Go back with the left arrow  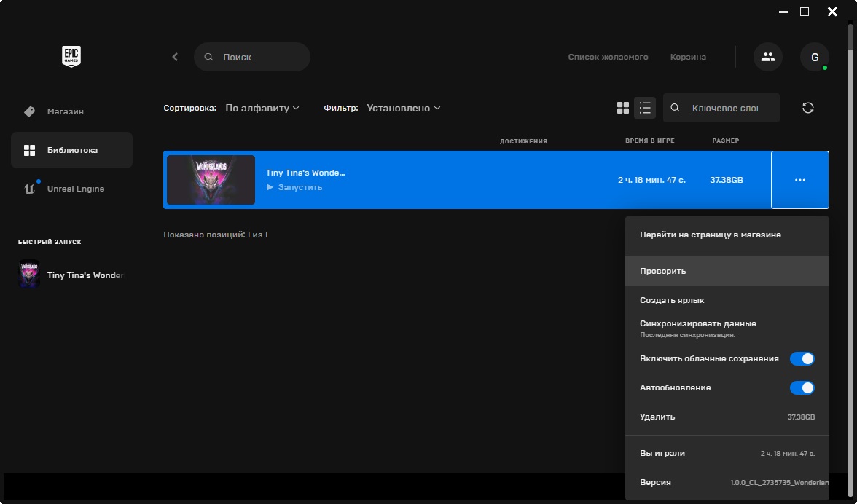(175, 57)
